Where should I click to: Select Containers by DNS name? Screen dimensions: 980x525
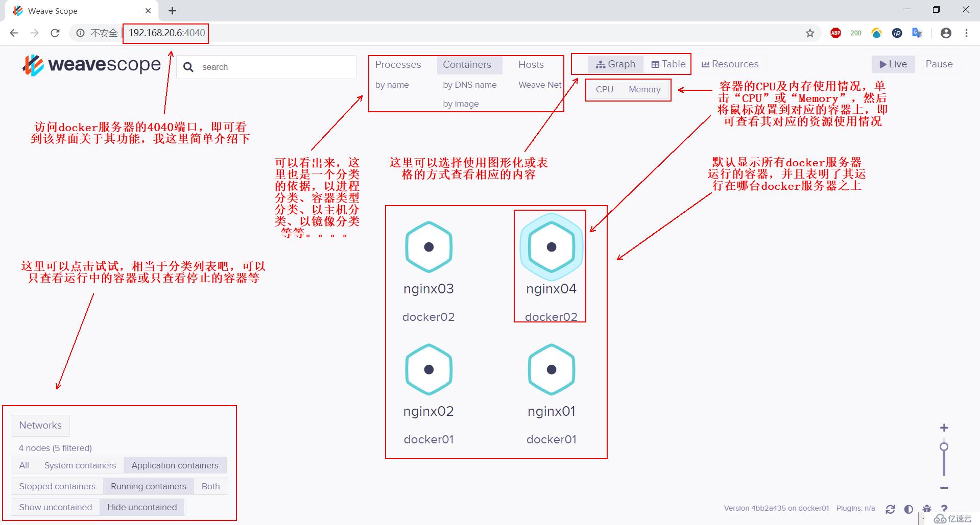[x=469, y=85]
